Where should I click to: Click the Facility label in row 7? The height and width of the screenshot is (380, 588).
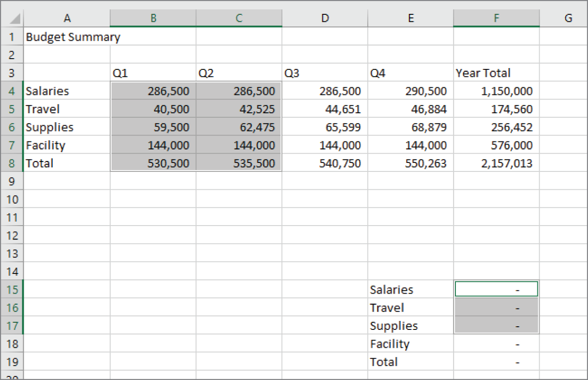(67, 145)
